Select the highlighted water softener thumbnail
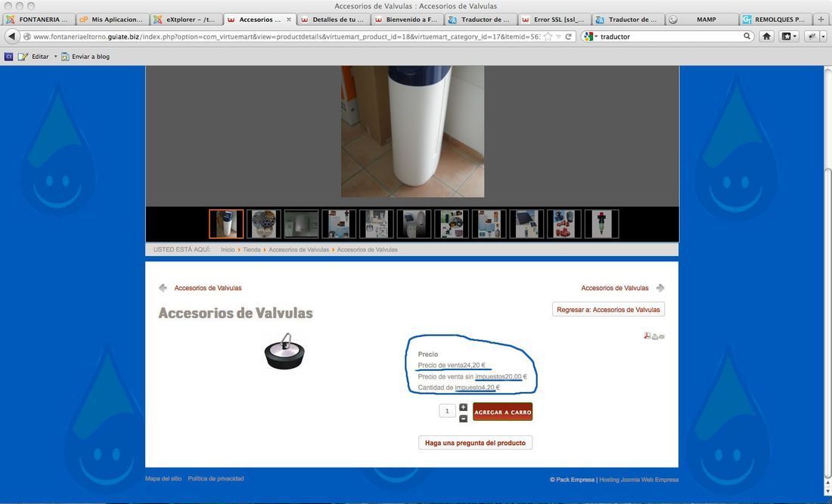Viewport: 832px width, 504px height. pos(226,224)
